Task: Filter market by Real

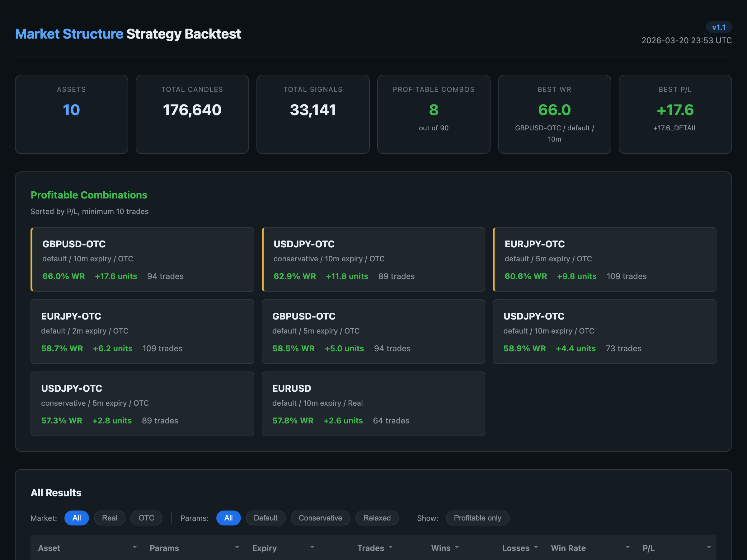Action: click(110, 518)
